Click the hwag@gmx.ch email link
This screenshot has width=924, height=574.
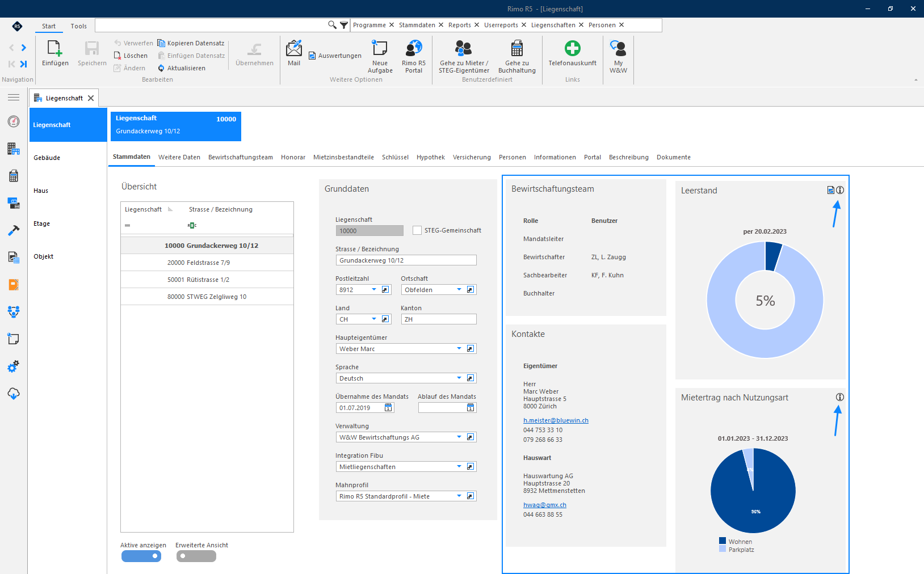(545, 505)
